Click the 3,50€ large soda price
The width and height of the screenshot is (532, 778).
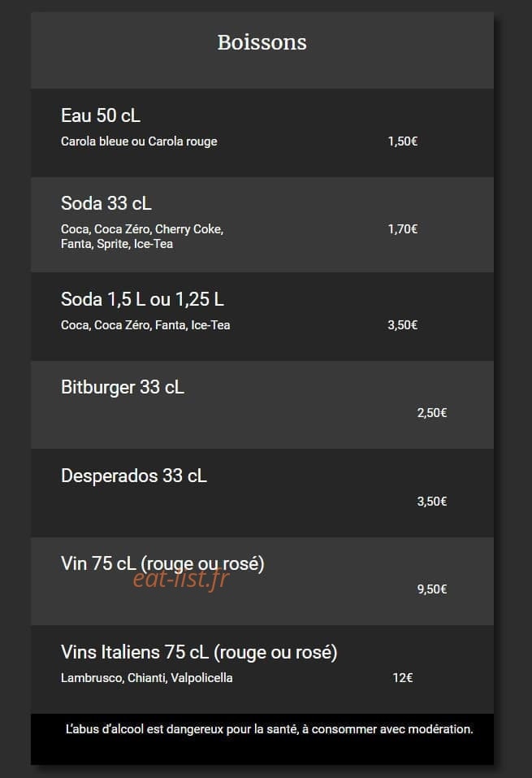(403, 325)
